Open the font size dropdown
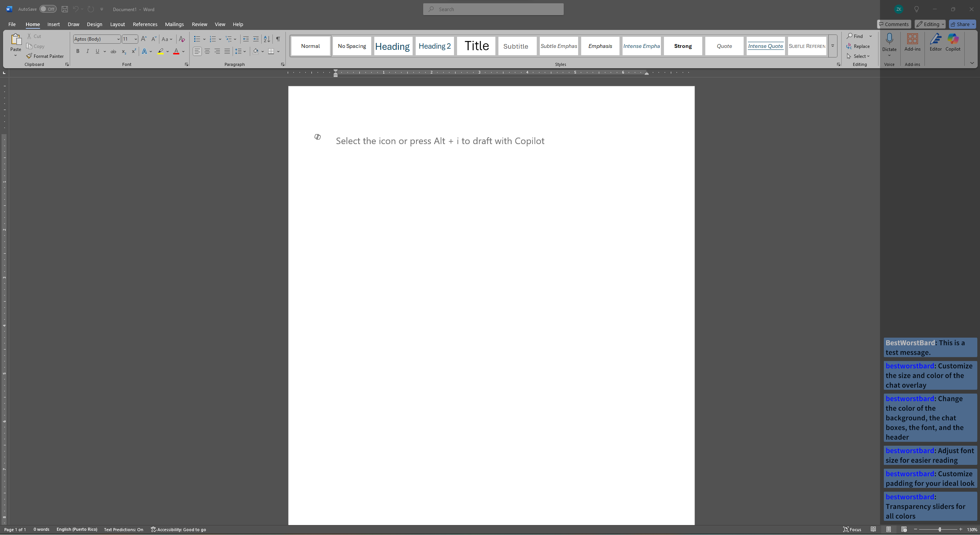The image size is (980, 535). coord(135,39)
